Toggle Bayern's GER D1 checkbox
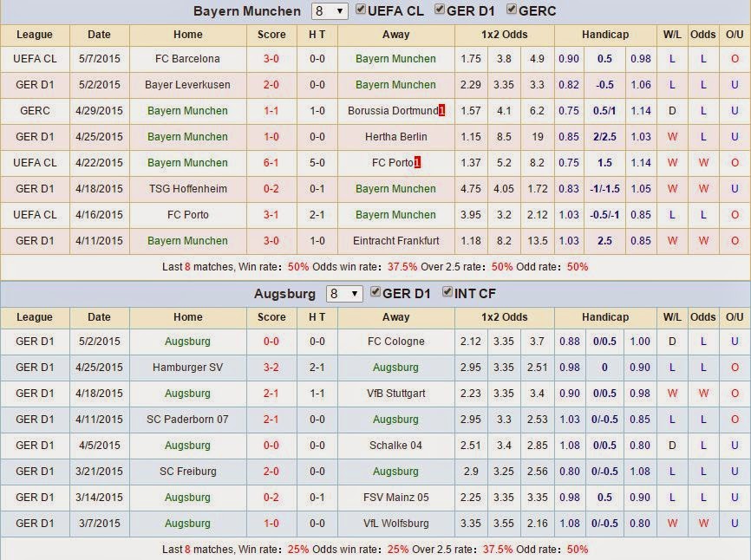The height and width of the screenshot is (560, 751). [440, 10]
